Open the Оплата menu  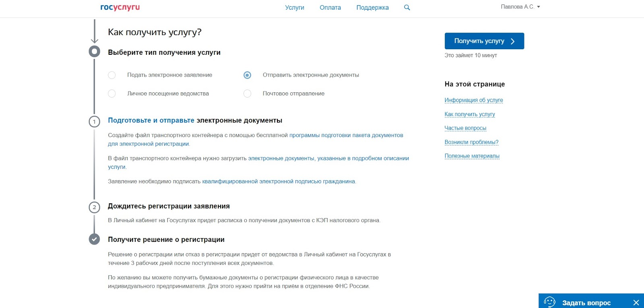coord(330,7)
